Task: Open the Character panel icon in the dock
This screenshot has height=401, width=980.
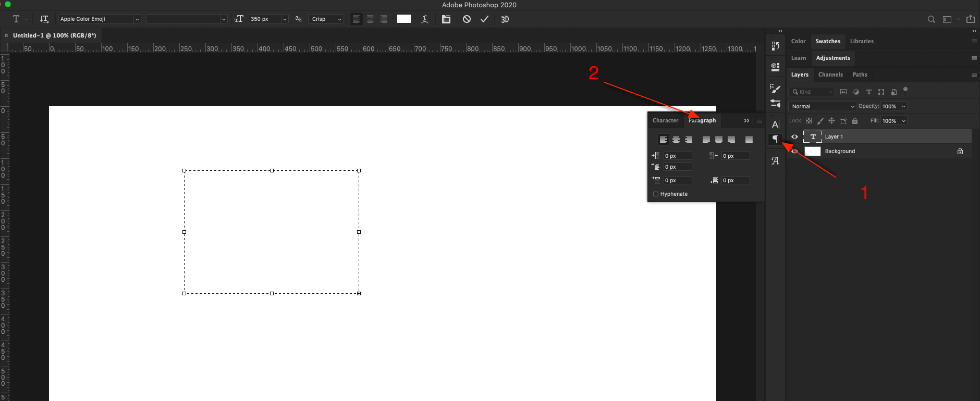Action: coord(776,124)
